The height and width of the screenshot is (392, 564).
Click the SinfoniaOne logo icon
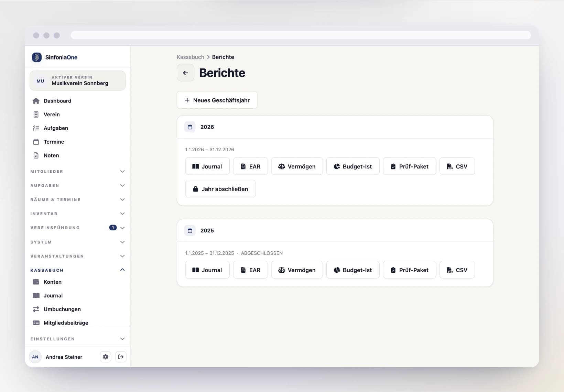[x=37, y=57]
